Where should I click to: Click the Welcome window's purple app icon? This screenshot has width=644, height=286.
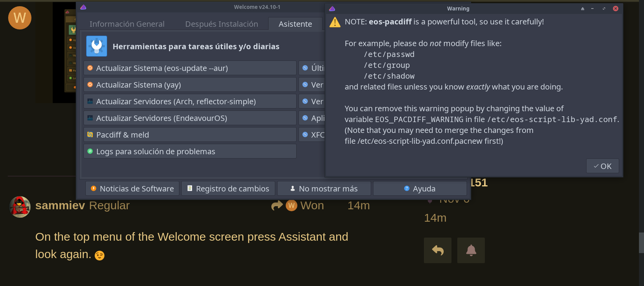pos(83,7)
